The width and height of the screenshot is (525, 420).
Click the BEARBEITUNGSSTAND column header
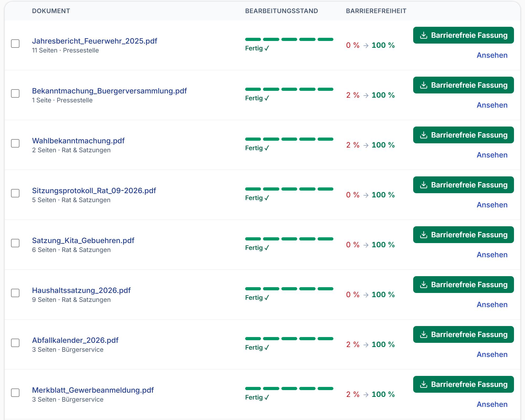point(281,11)
